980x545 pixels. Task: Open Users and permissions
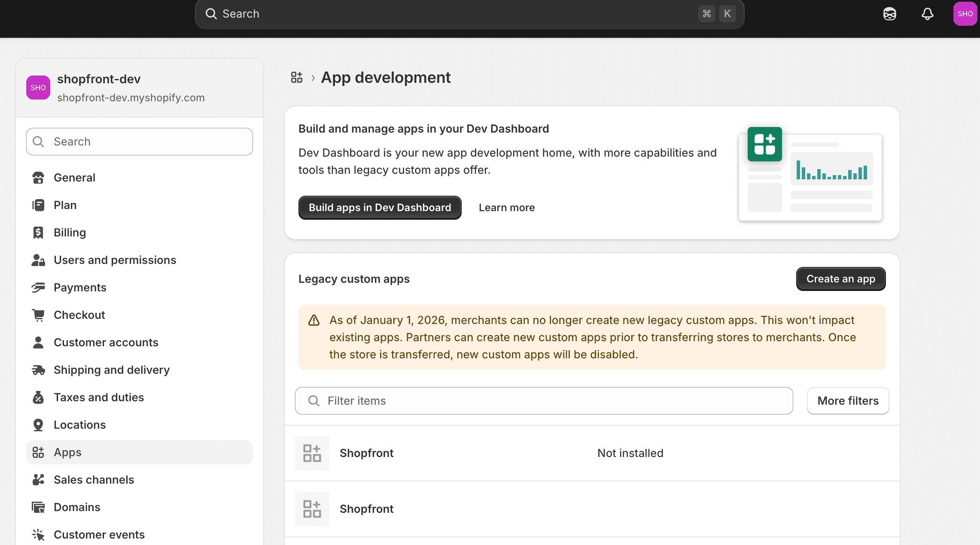140,260
